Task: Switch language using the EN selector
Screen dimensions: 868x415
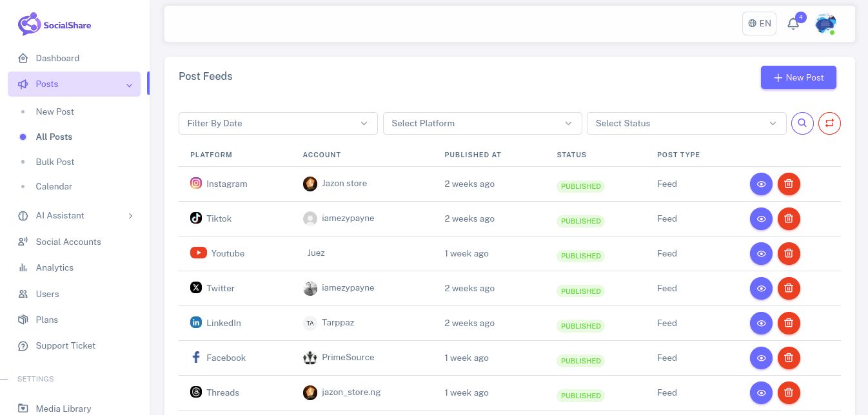Action: (759, 23)
